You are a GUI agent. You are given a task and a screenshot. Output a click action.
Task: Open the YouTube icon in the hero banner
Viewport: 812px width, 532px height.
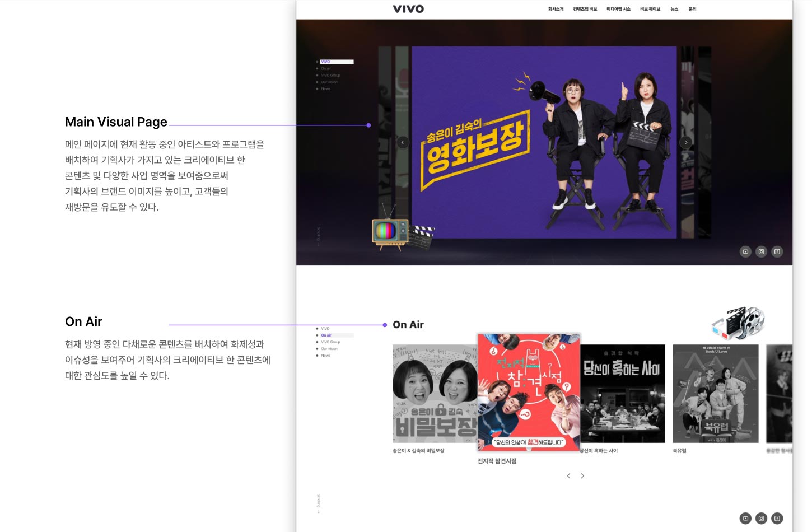coord(745,252)
